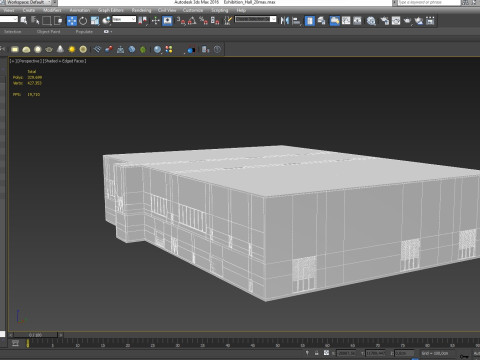Toggle the Scene Explorer
Screen dimensions: 480x360
click(310, 21)
